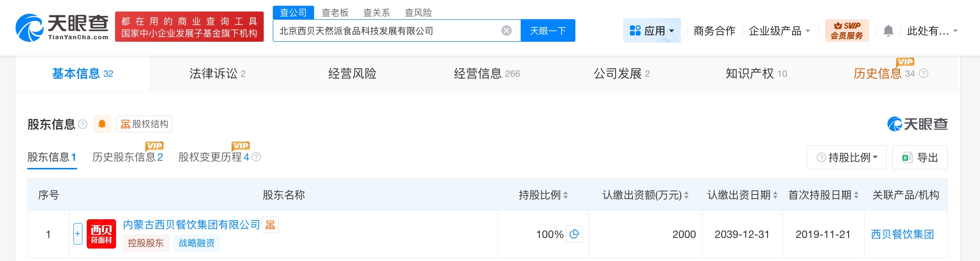Image resolution: width=980 pixels, height=261 pixels.
Task: Open the 知识产权 tab
Action: [756, 73]
